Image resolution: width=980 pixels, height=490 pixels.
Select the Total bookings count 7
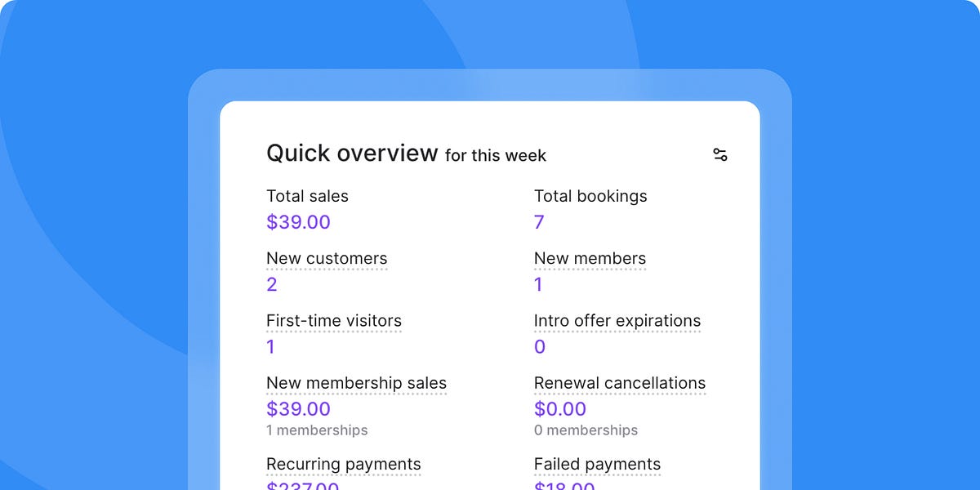537,222
